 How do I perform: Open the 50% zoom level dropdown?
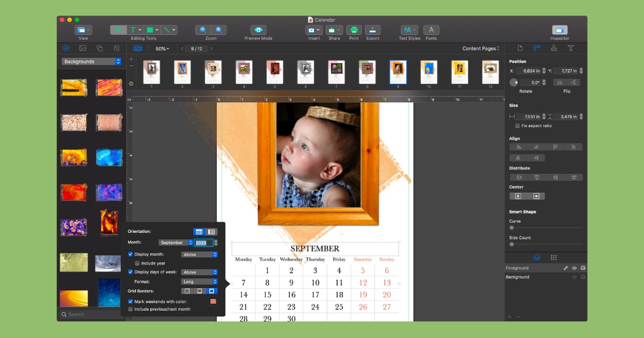[x=162, y=49]
